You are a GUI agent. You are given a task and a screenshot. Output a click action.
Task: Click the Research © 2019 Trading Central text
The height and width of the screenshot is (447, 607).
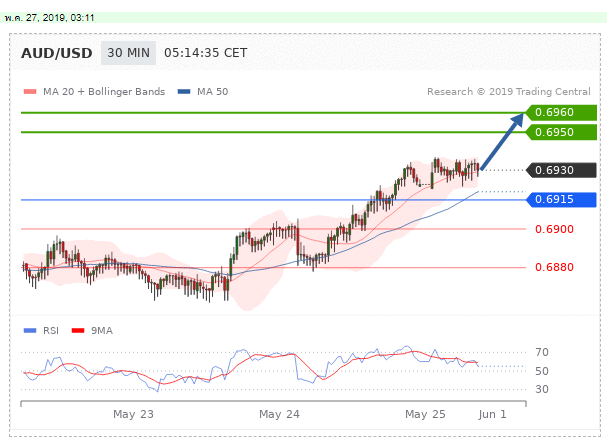pos(509,92)
